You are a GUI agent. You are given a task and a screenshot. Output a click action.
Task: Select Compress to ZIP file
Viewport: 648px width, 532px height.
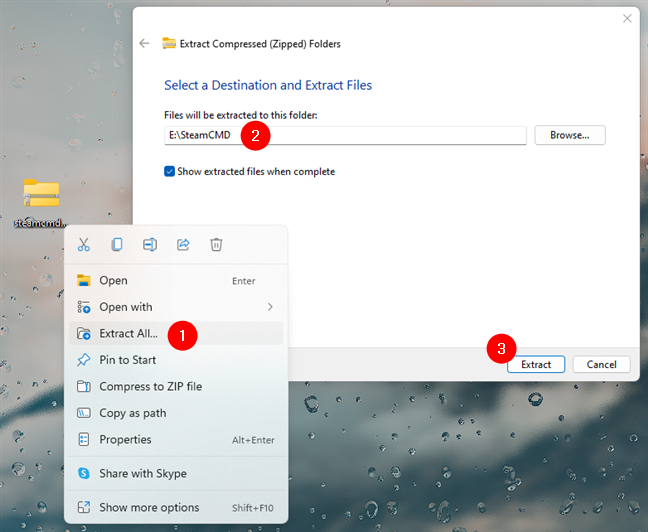click(x=176, y=386)
